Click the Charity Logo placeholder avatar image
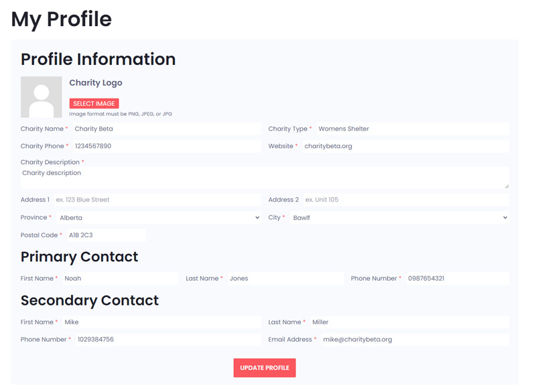The image size is (536, 392). (42, 97)
